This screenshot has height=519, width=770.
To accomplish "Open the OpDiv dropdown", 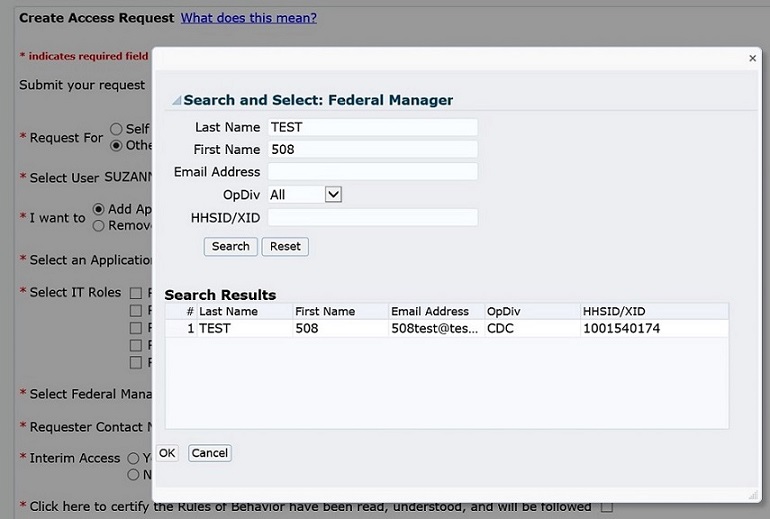I will (333, 194).
